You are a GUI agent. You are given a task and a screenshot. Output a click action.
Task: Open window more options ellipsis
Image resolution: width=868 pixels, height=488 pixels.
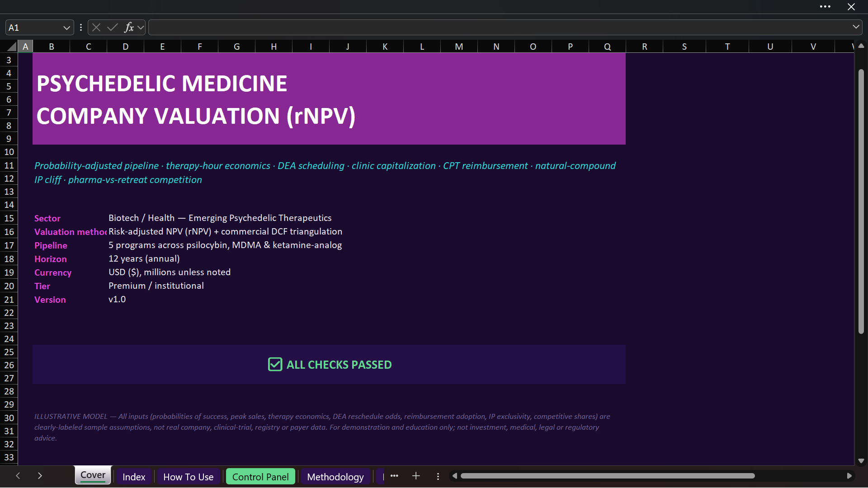pyautogui.click(x=825, y=7)
